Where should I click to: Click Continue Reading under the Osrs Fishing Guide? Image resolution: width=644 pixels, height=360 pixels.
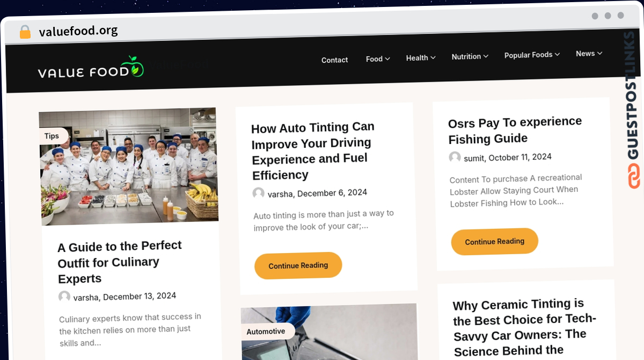(x=495, y=242)
